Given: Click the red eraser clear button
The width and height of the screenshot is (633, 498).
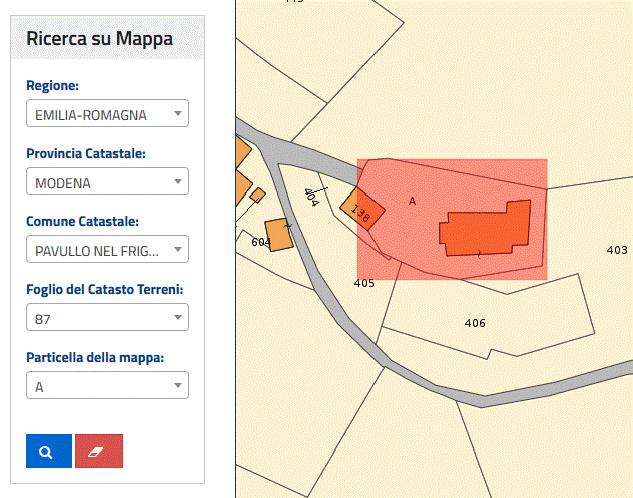Looking at the screenshot, I should [98, 451].
